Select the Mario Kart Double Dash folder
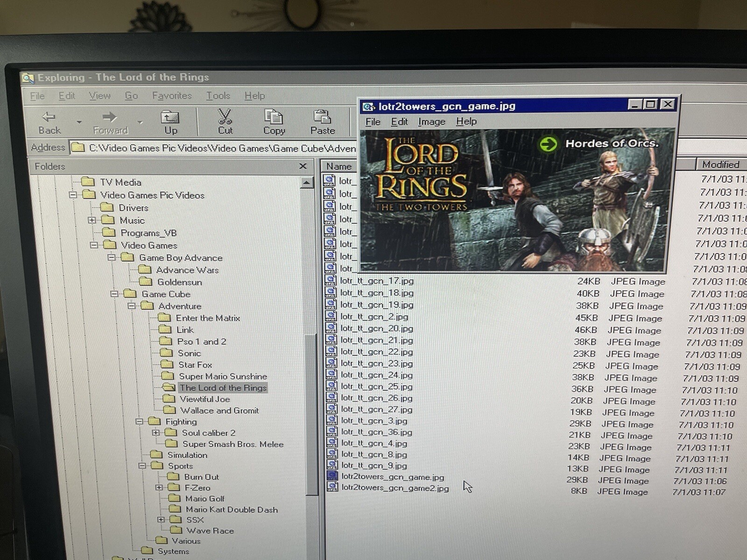Viewport: 747px width, 560px height. 232,510
